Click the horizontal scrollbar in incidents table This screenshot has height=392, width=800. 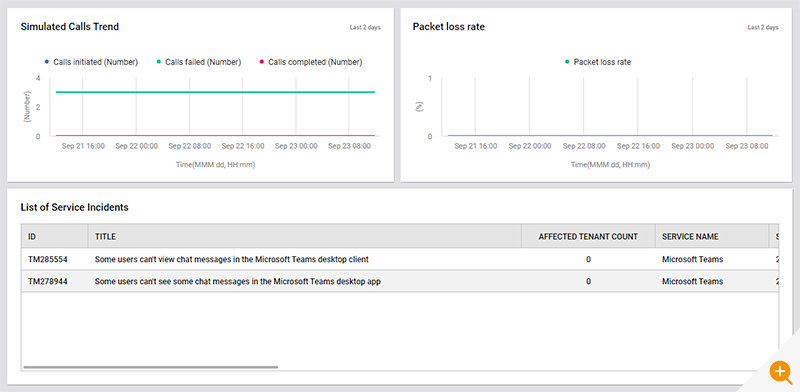[151, 366]
